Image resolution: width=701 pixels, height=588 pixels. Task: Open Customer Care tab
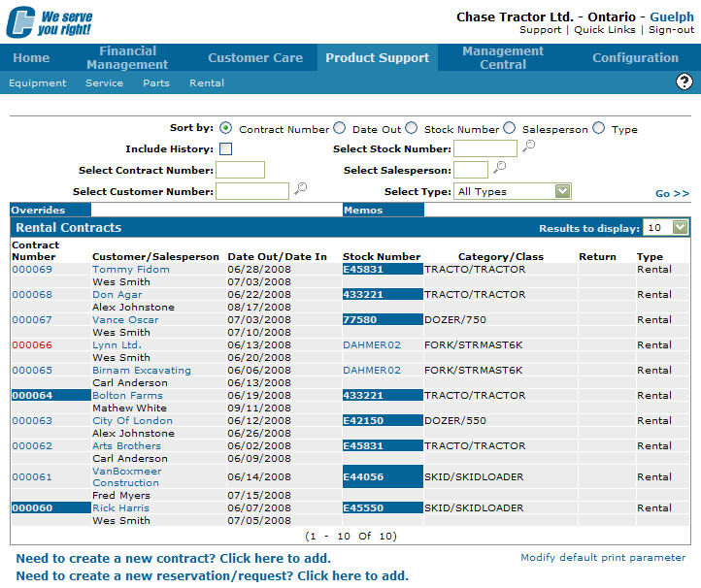click(255, 57)
